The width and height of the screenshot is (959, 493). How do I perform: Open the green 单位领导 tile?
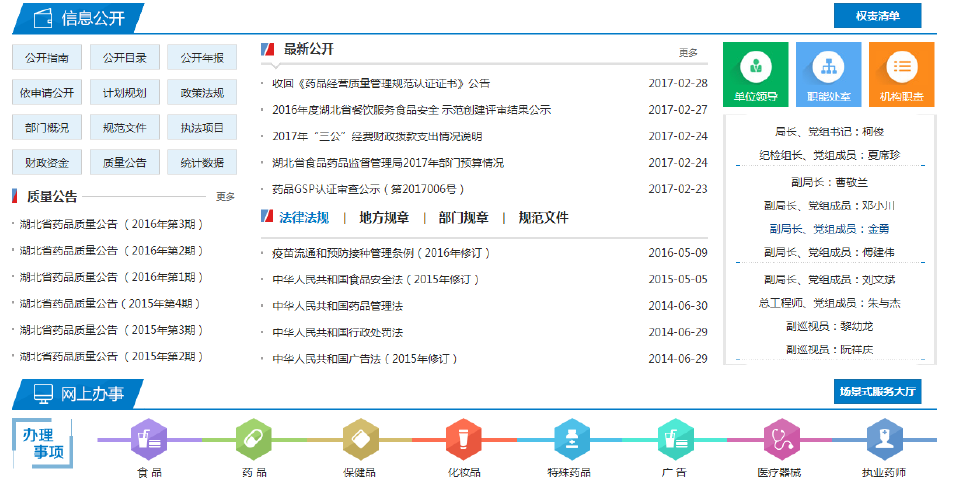(755, 74)
